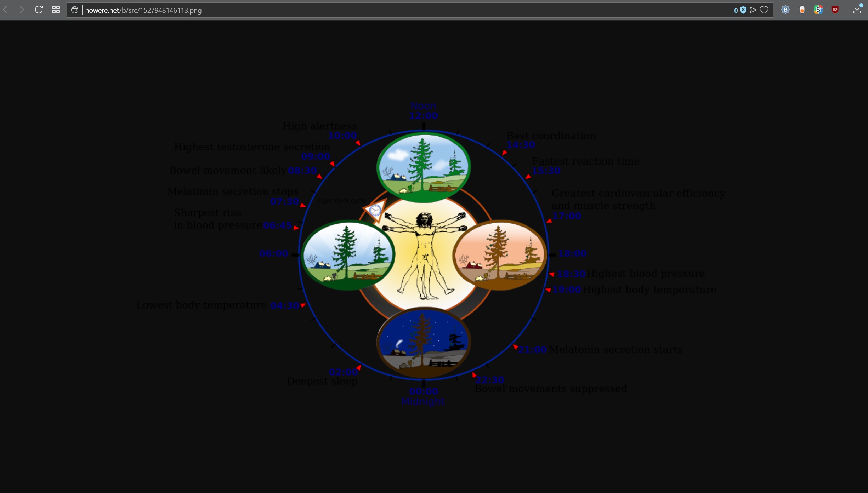The height and width of the screenshot is (493, 868).
Task: Click the daytime landscape oval at top
Action: tap(424, 167)
